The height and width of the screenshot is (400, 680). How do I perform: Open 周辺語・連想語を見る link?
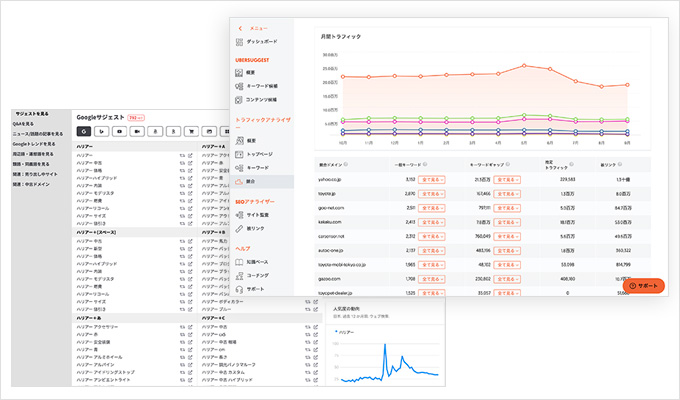[x=33, y=154]
